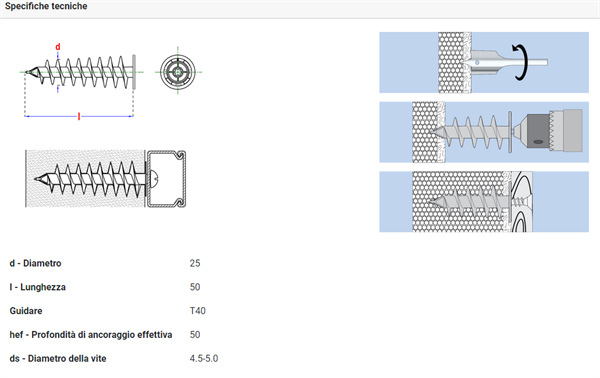
Task: Click the final fixture mounting step image
Action: [484, 202]
